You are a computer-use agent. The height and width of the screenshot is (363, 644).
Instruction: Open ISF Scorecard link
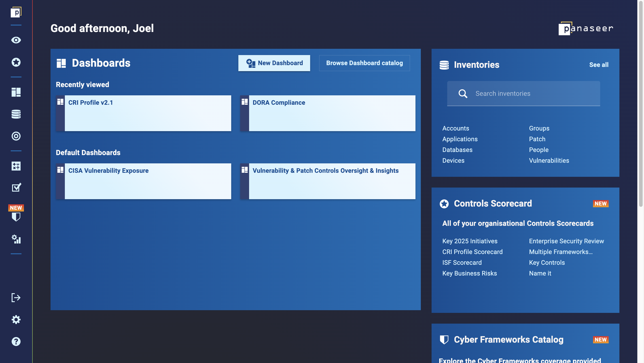coord(462,263)
